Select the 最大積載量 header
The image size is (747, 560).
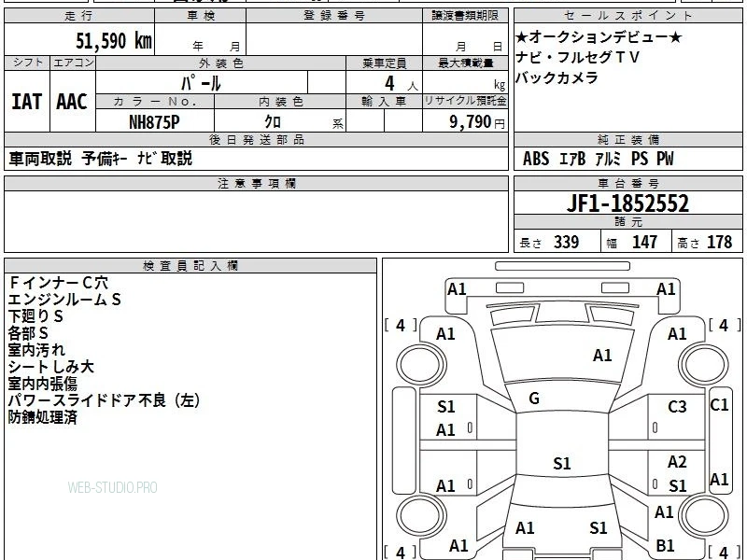(x=465, y=63)
